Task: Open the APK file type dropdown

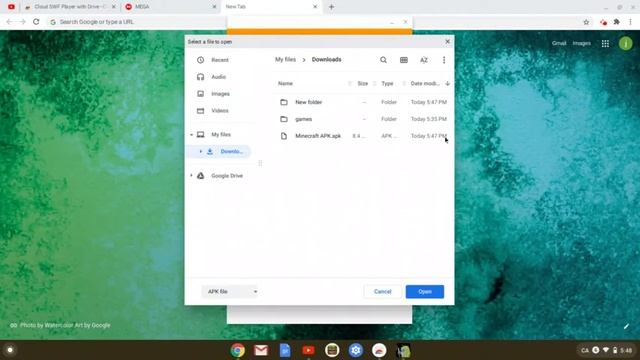Action: point(230,291)
